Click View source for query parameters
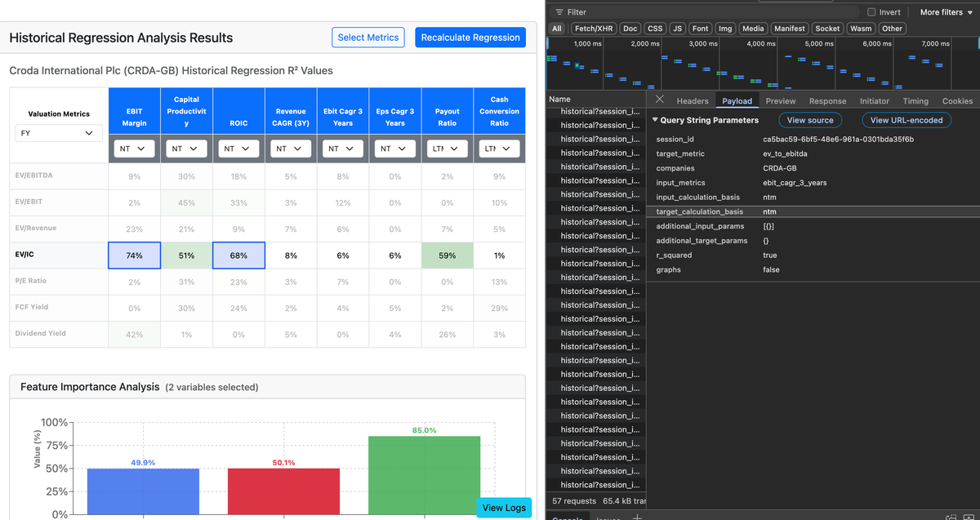Screen dimensions: 980x520 [x=810, y=120]
